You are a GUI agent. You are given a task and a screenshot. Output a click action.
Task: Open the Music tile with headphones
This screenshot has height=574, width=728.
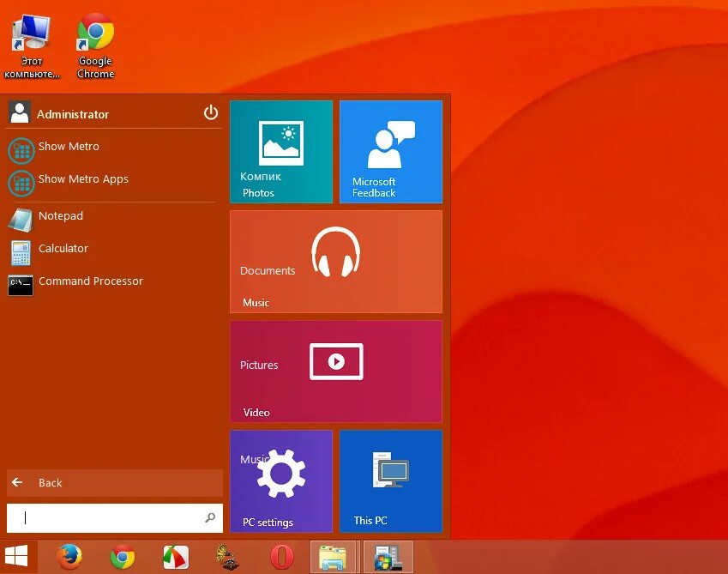(336, 262)
